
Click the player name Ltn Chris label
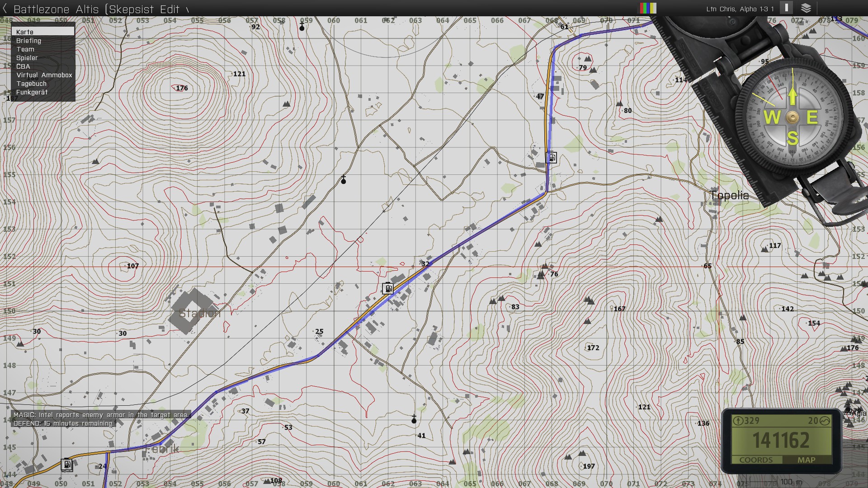tap(740, 9)
